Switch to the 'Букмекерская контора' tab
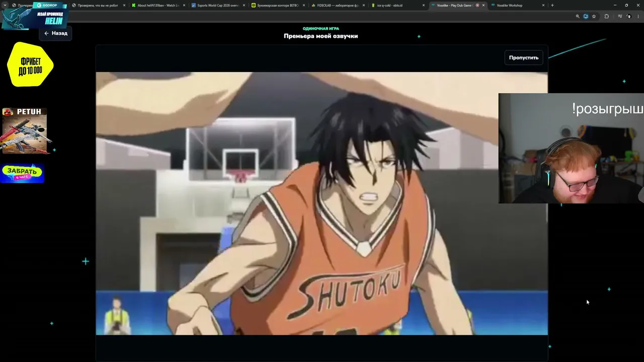Screen dimensions: 644x362 click(x=278, y=5)
